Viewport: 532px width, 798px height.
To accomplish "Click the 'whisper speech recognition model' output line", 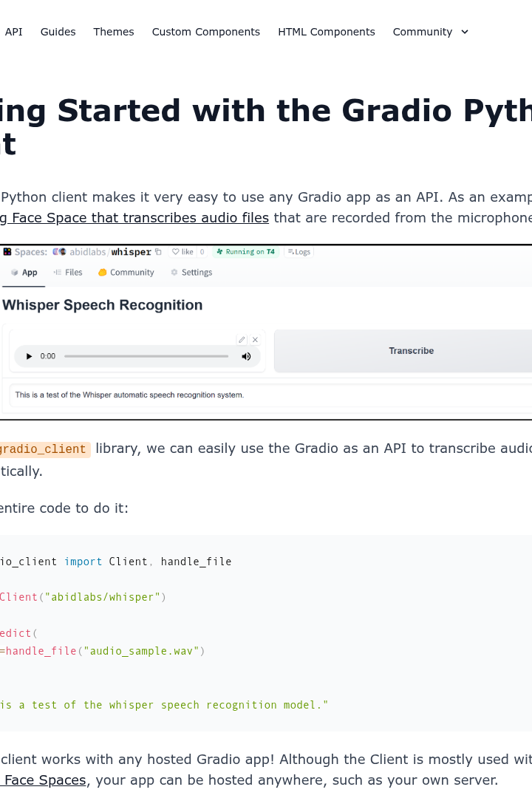I will (164, 705).
